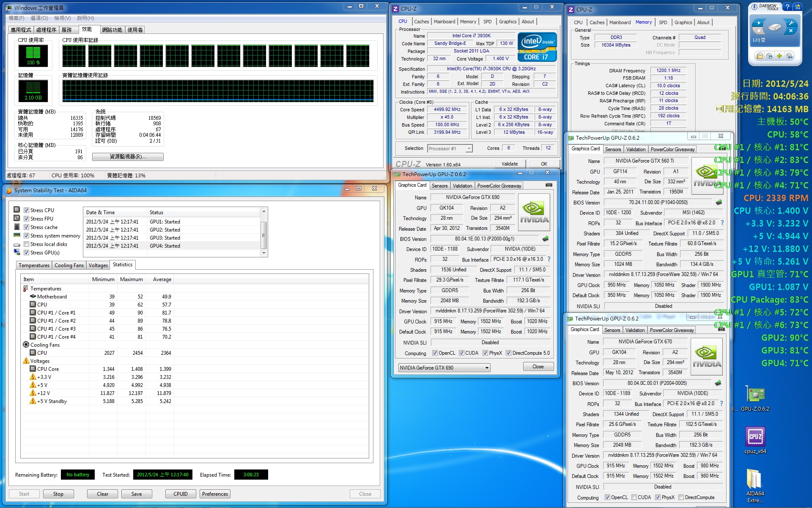Click the Date & Time column header in AIDA64 log
The image size is (812, 508).
(x=115, y=213)
